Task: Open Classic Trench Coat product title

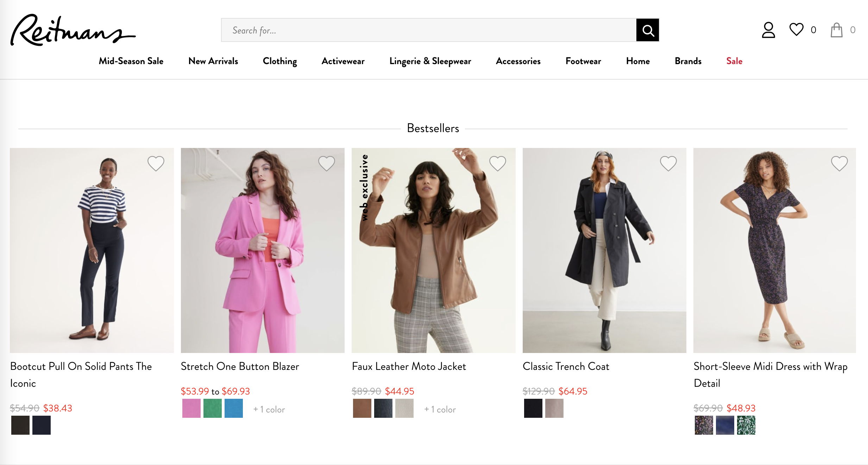Action: pos(566,366)
